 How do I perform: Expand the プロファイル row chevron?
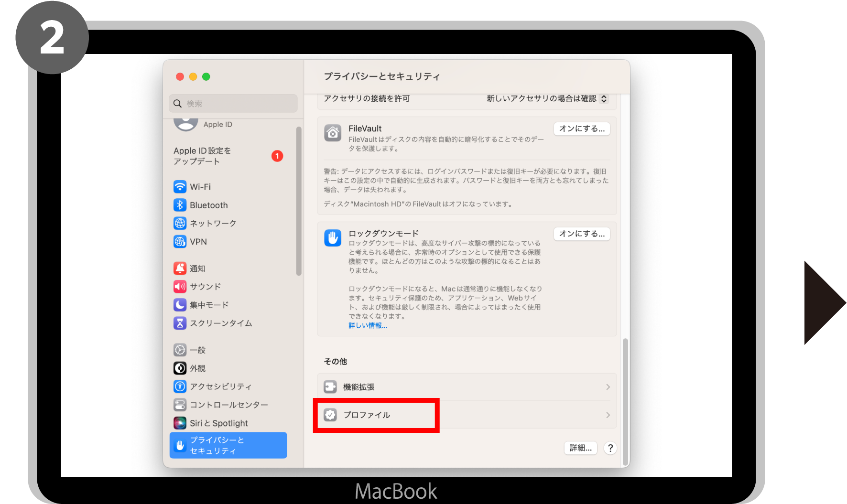[x=608, y=415]
